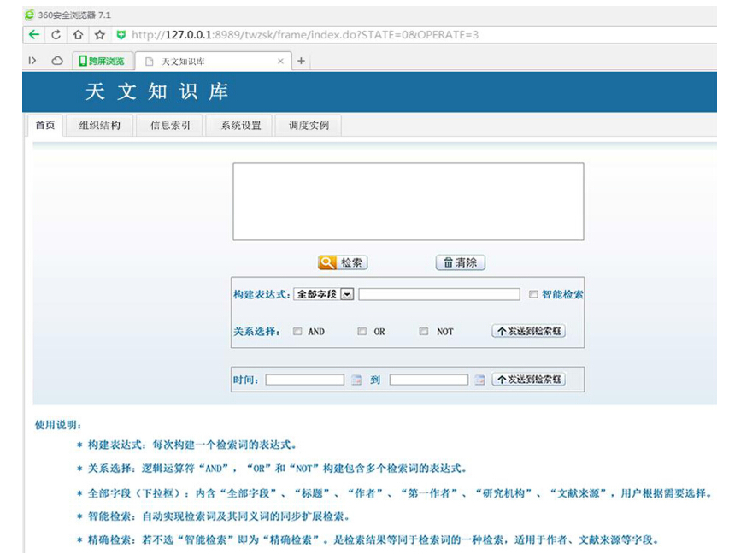Image resolution: width=729 pixels, height=560 pixels.
Task: Open a new tab with plus icon
Action: point(301,61)
